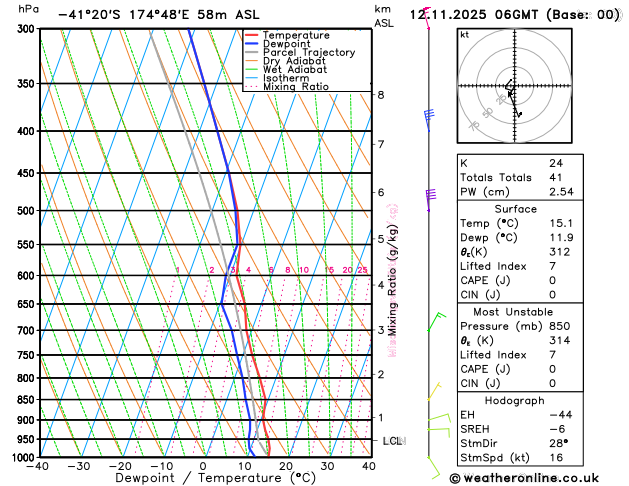Click the pink wind barb at top

(427, 18)
